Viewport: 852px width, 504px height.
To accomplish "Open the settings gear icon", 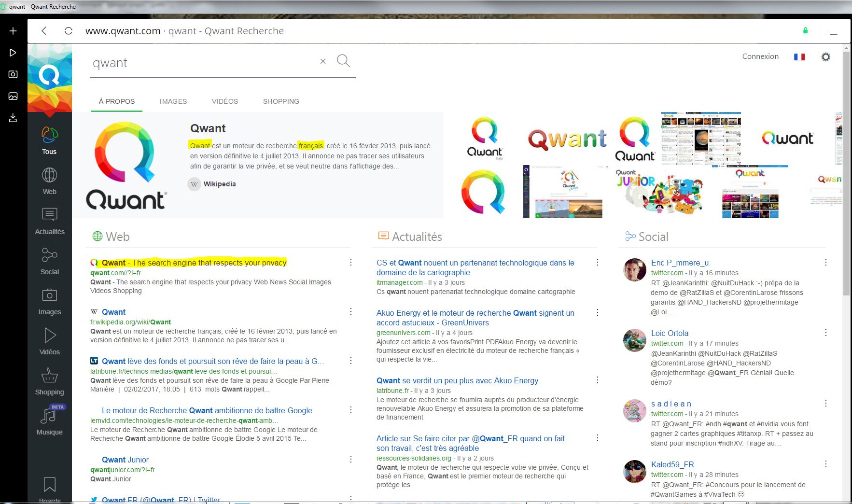I will pos(825,57).
